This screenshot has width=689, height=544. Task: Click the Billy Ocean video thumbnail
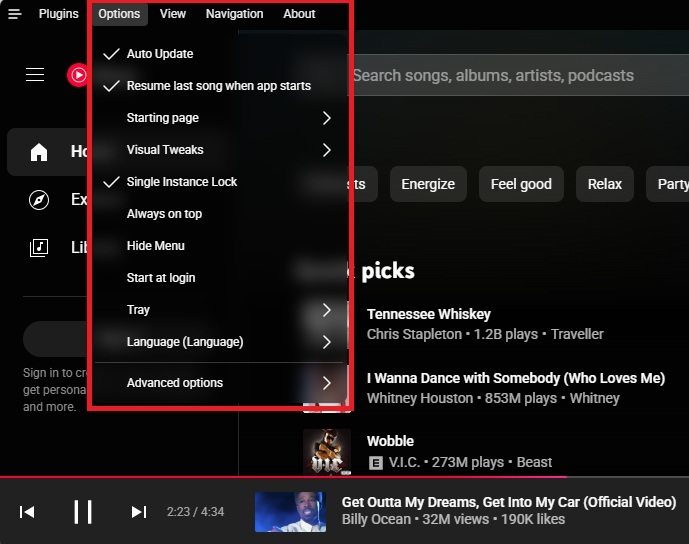pos(290,512)
